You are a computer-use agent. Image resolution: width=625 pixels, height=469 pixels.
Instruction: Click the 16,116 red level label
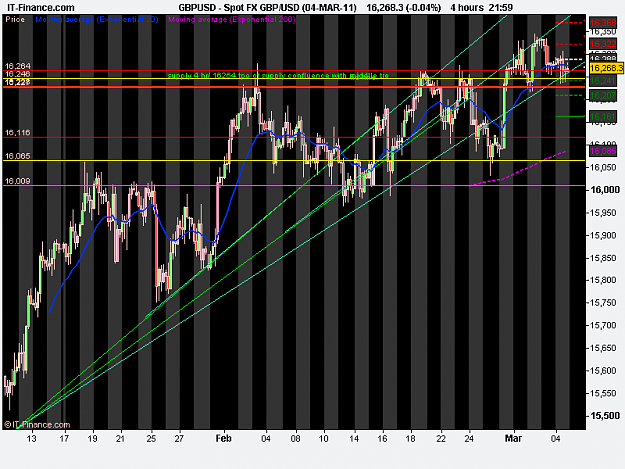pos(18,132)
